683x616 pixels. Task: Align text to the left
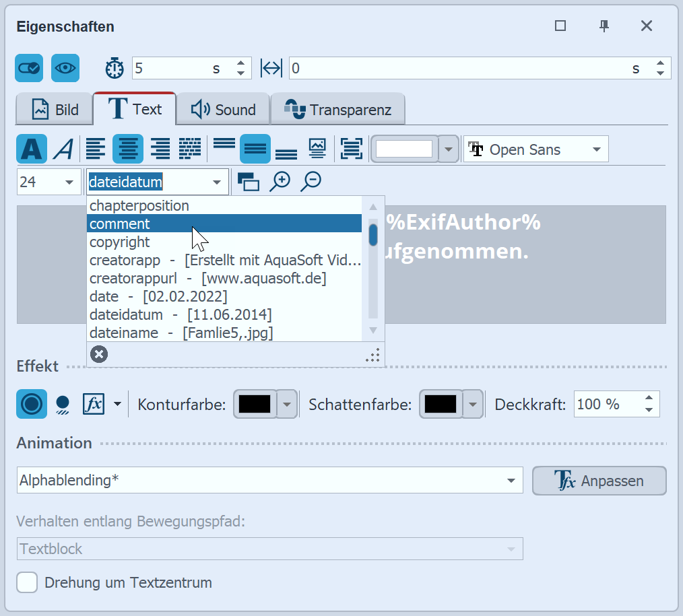[96, 149]
